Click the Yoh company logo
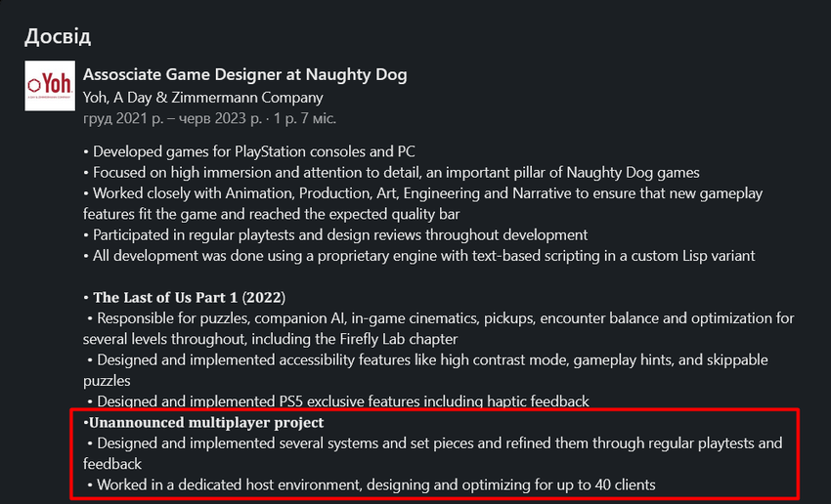The height and width of the screenshot is (504, 831). [49, 86]
